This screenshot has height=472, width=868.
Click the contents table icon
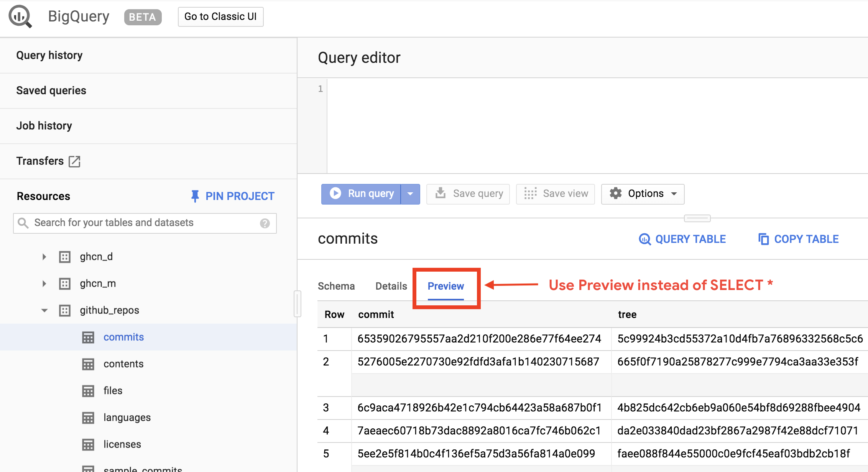(88, 364)
